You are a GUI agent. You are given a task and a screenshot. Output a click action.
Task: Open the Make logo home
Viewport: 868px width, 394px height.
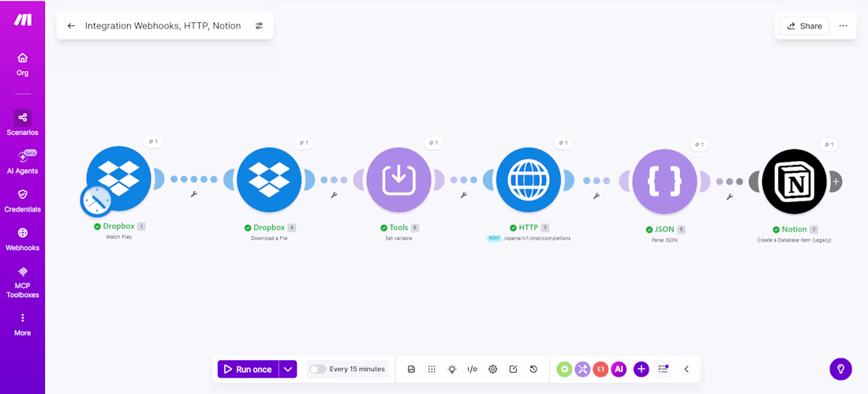click(x=23, y=20)
